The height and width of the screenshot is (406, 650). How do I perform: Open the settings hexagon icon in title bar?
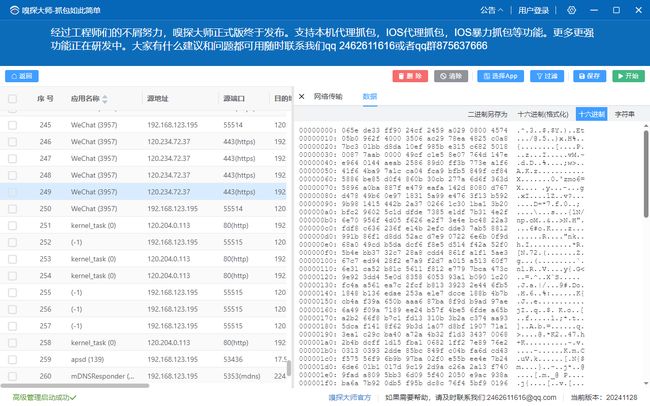tap(572, 10)
